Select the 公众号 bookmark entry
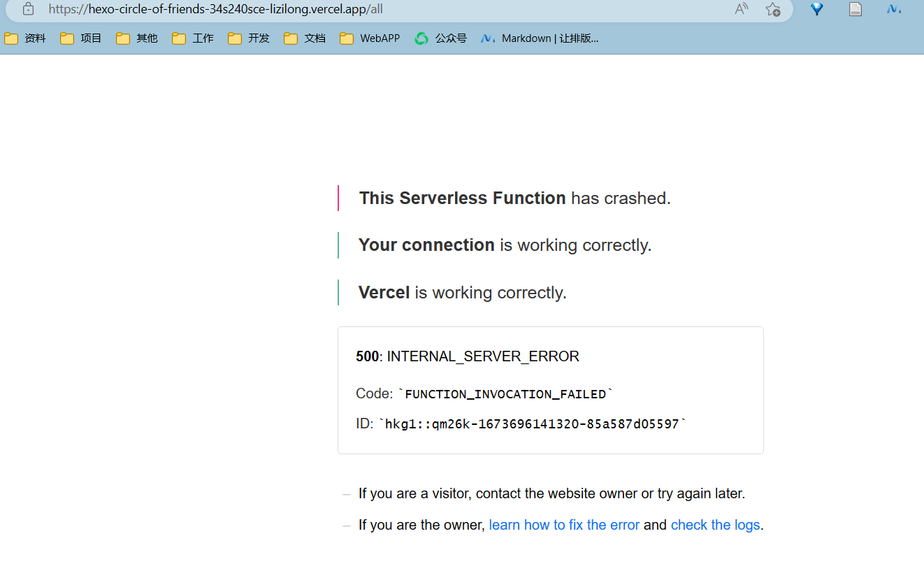Viewport: 924px width, 587px height. pyautogui.click(x=440, y=38)
